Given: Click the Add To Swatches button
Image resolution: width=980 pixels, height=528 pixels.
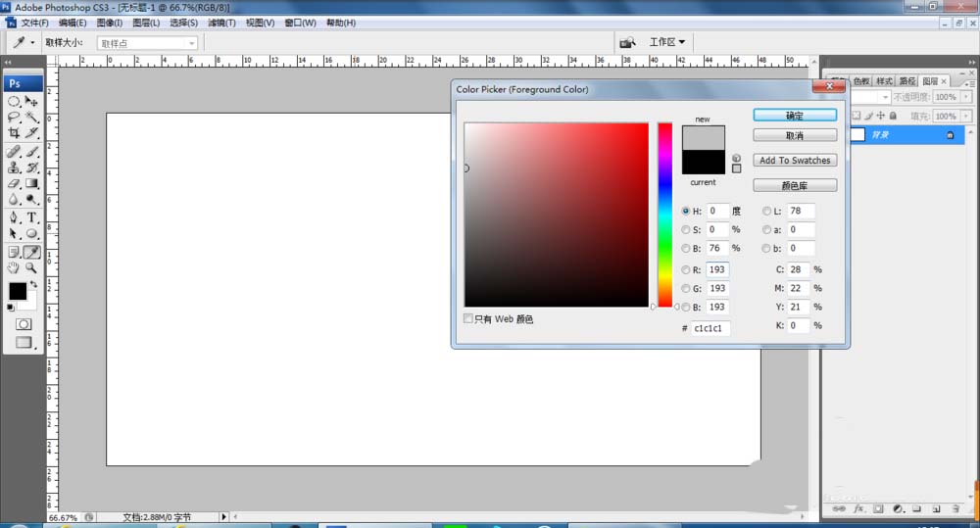Looking at the screenshot, I should click(795, 161).
